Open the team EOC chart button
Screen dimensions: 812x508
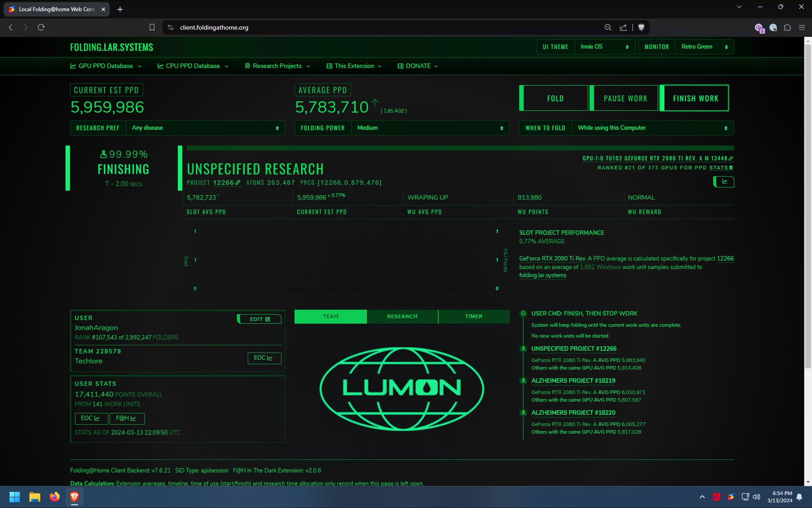coord(264,358)
